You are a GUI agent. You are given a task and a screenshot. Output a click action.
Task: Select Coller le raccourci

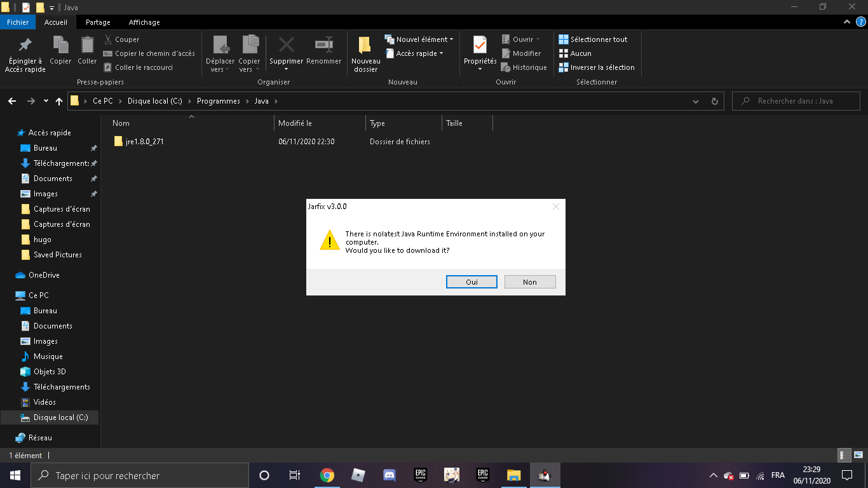138,67
